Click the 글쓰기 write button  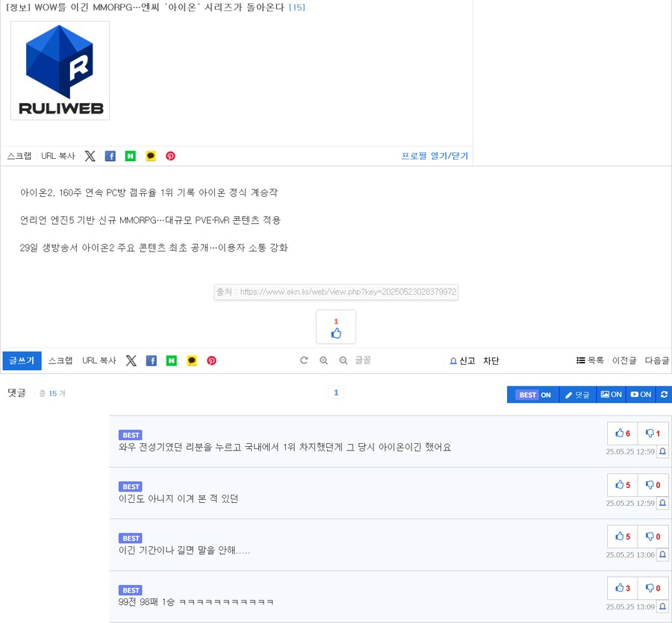(22, 360)
